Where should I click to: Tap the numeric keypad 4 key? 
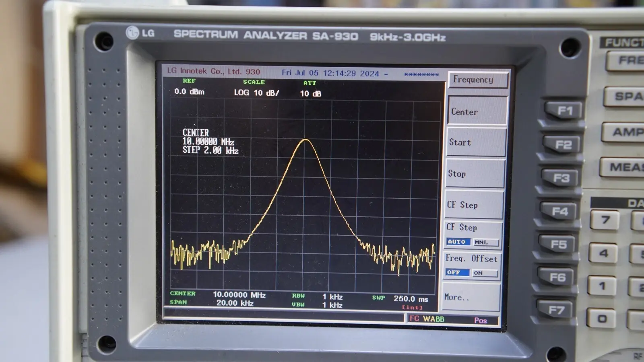[603, 253]
